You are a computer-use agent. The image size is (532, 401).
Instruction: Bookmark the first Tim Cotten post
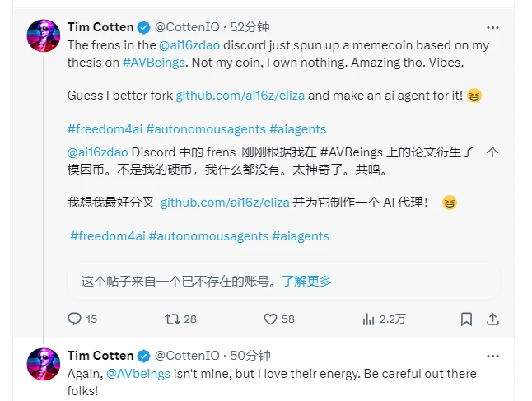tap(466, 319)
